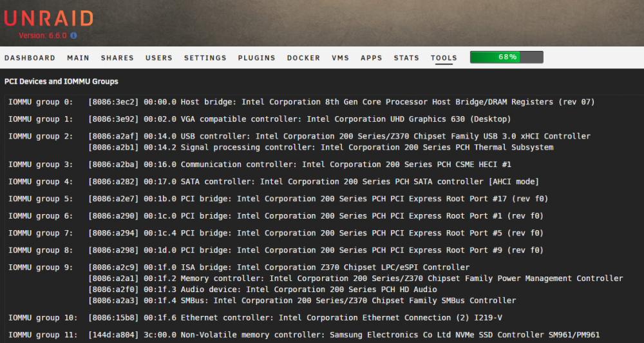Click the [8086:15b8] device ID
Screen dimensions: 644x343
tap(113, 318)
